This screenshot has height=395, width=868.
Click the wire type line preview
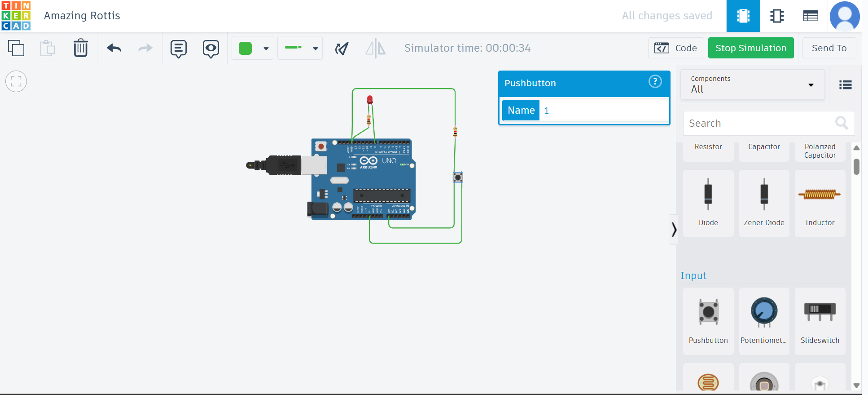[x=294, y=47]
